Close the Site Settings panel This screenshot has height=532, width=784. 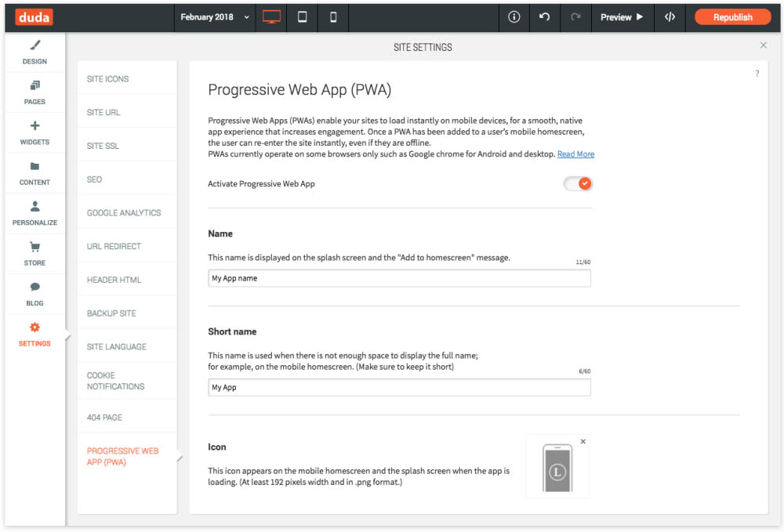pyautogui.click(x=763, y=45)
